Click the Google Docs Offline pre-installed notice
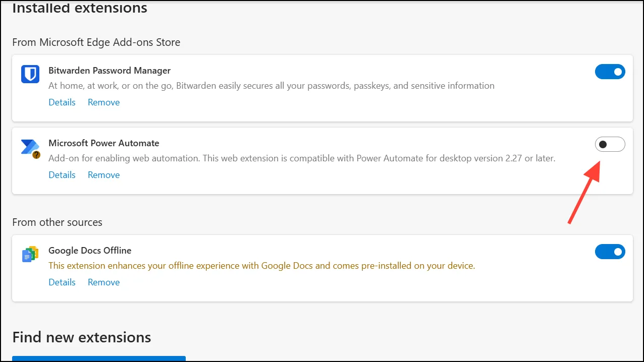The height and width of the screenshot is (362, 644). click(x=262, y=266)
